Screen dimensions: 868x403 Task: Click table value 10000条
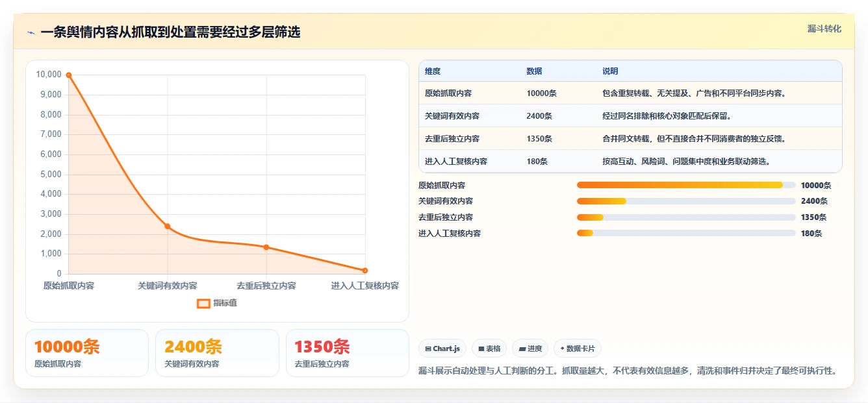(541, 93)
